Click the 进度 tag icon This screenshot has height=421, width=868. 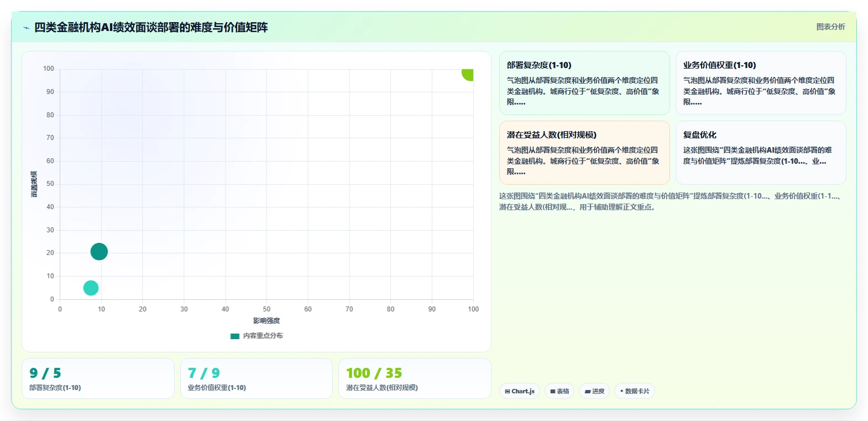[x=588, y=391]
